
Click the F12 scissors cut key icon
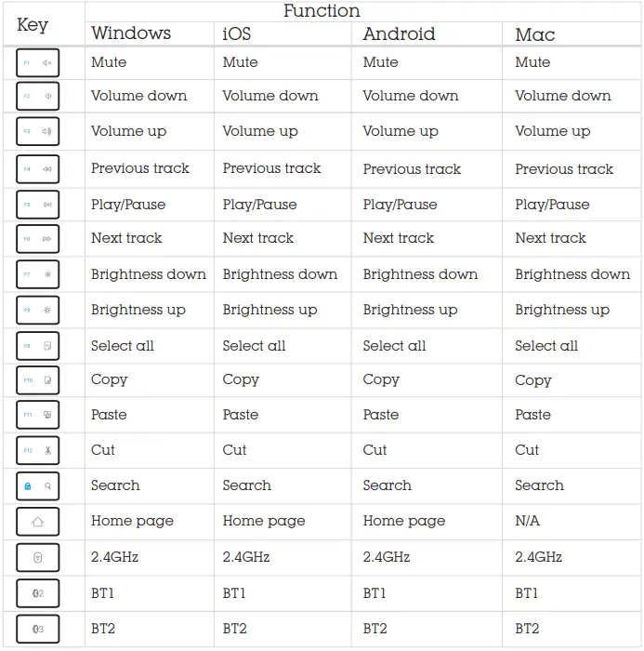coord(37,450)
